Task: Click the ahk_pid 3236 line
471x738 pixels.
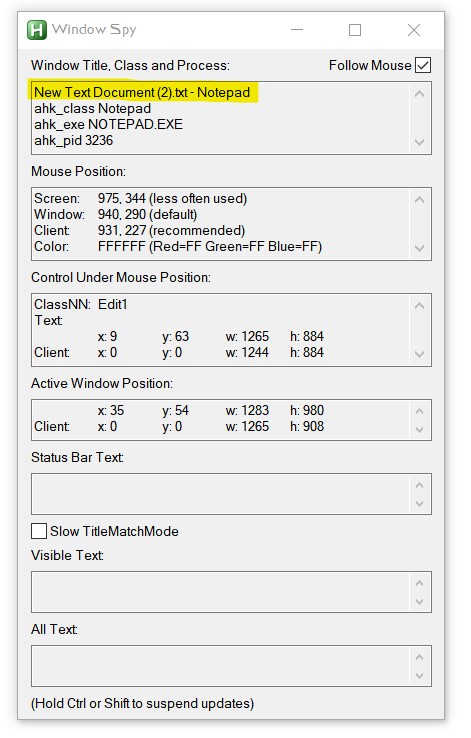Action: click(x=73, y=141)
